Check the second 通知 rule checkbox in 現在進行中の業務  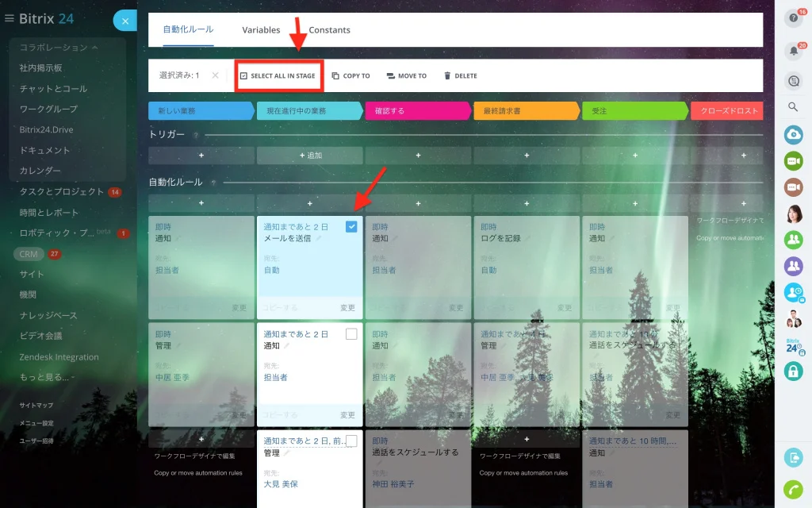[x=351, y=334]
